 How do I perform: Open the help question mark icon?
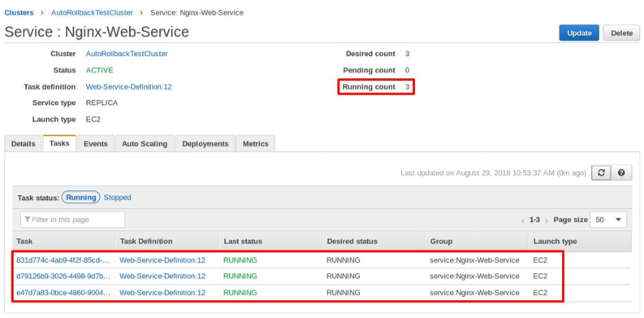(x=621, y=173)
